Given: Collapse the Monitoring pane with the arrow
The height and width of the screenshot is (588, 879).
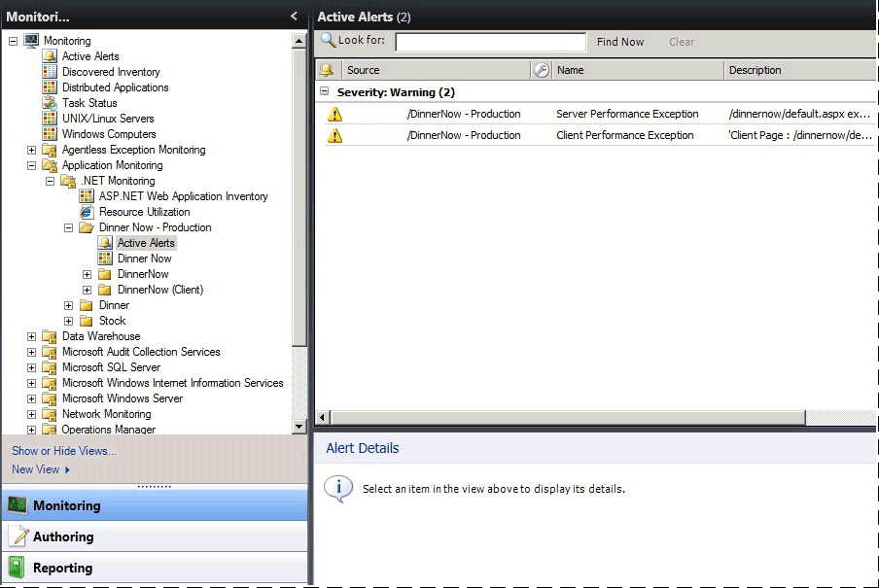Looking at the screenshot, I should [292, 16].
